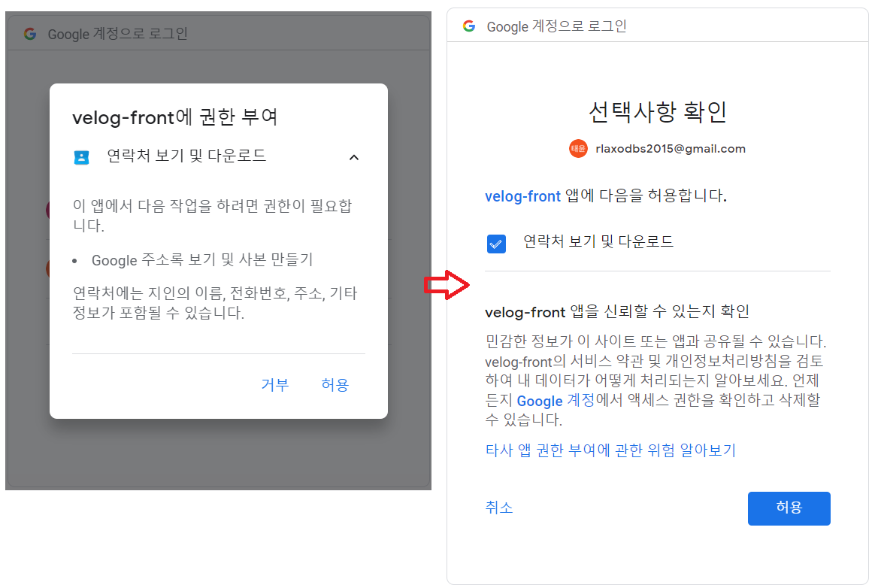
Task: Click the Google logo in left dimmed window
Action: (x=30, y=34)
